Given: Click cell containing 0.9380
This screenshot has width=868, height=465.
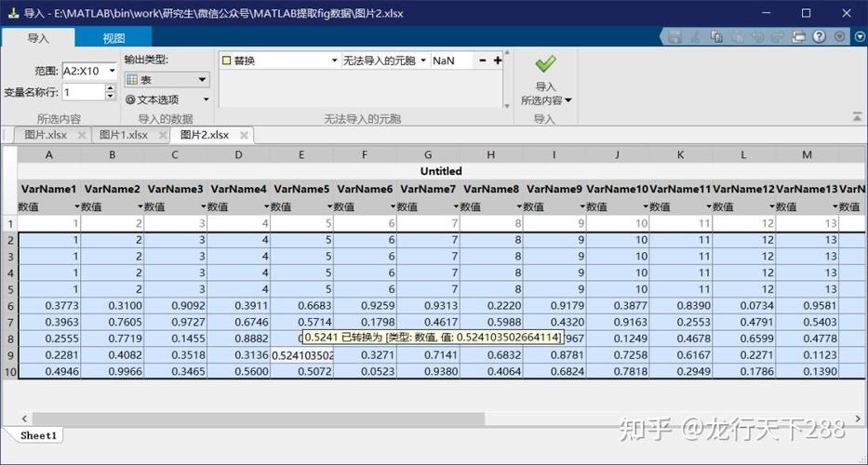Looking at the screenshot, I should tap(428, 371).
